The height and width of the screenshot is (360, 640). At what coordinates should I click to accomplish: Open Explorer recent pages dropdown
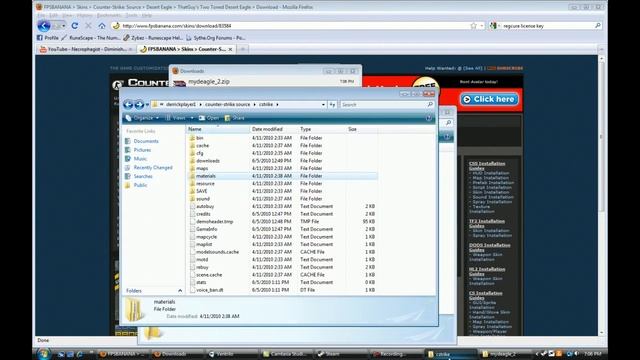(147, 105)
